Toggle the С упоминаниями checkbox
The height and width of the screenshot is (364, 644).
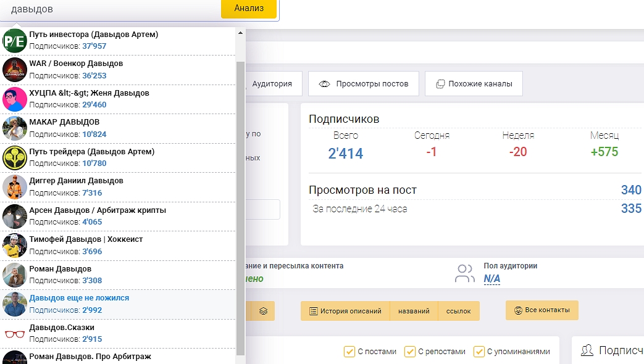pos(479,351)
